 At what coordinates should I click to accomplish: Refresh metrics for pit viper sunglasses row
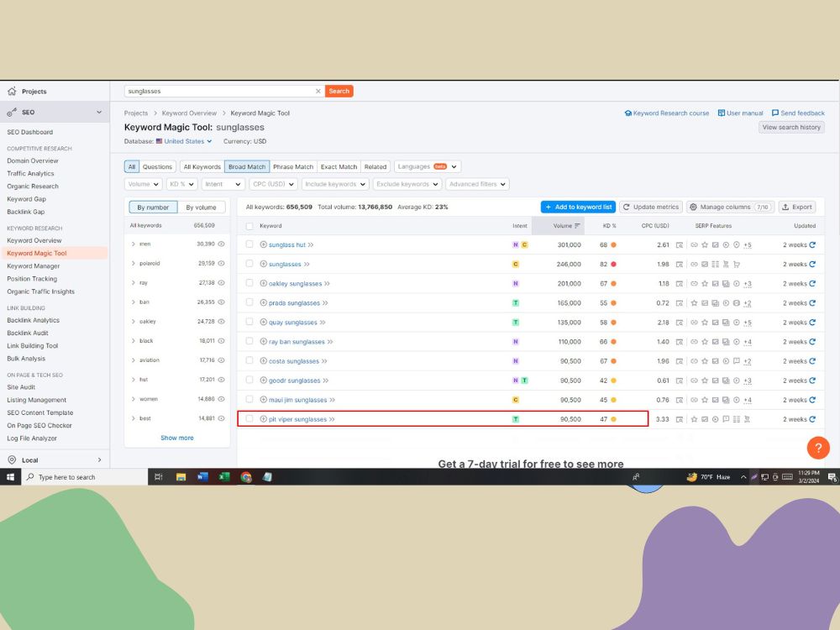point(812,419)
